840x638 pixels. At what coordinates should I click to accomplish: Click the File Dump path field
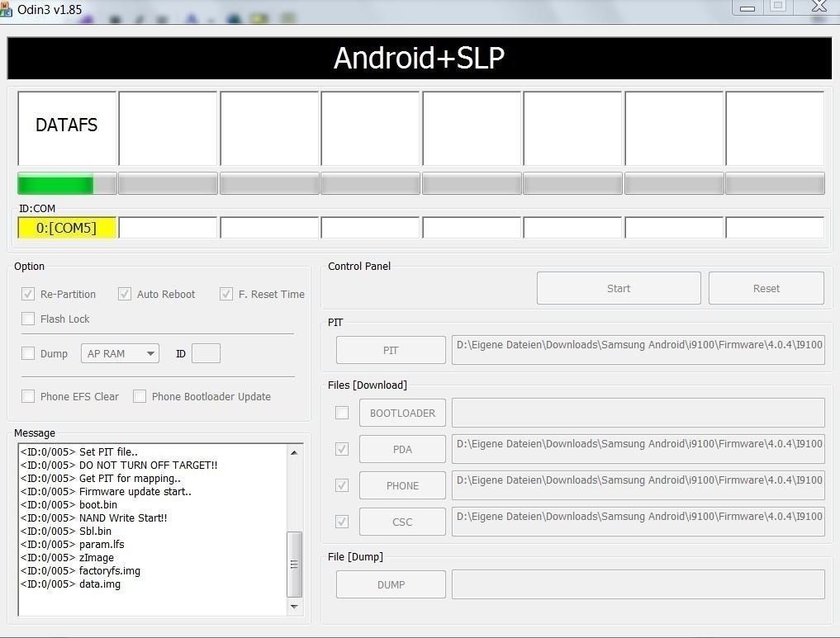(638, 584)
